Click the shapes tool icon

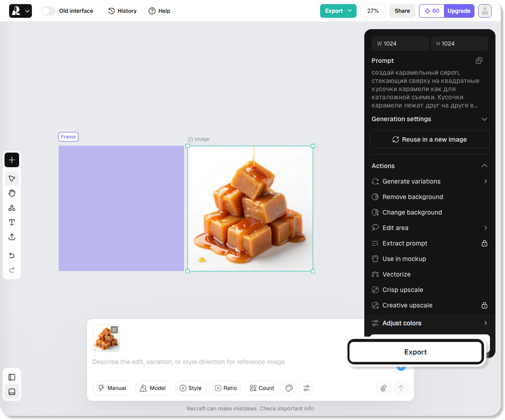tap(12, 208)
